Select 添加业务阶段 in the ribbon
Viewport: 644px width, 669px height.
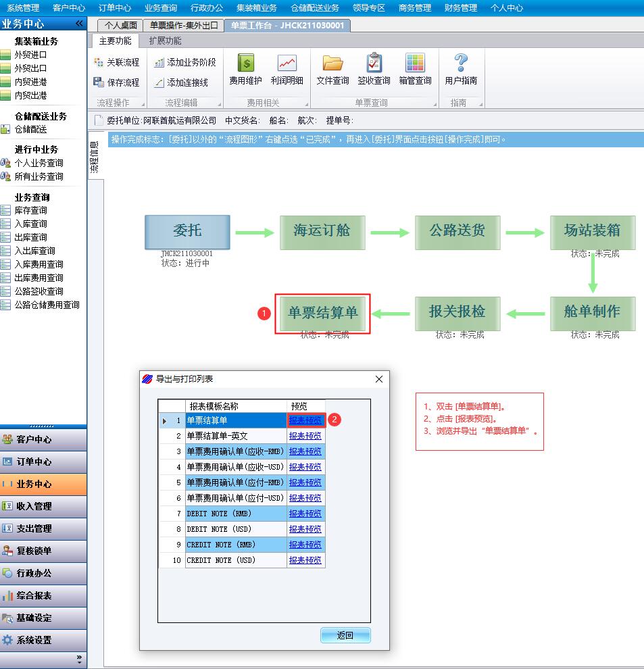point(184,62)
